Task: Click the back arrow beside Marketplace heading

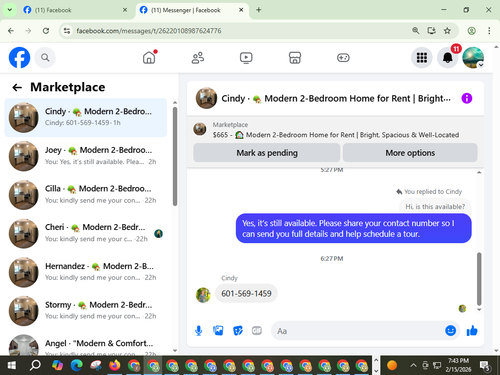Action: point(17,87)
